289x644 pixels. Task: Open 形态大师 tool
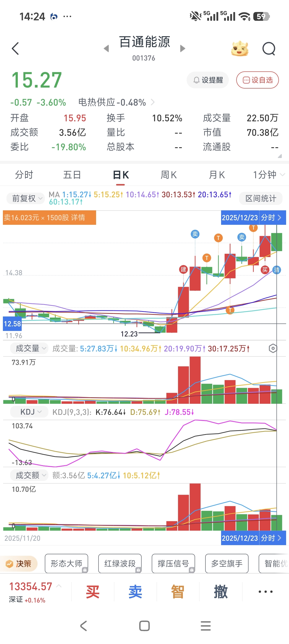click(x=66, y=563)
